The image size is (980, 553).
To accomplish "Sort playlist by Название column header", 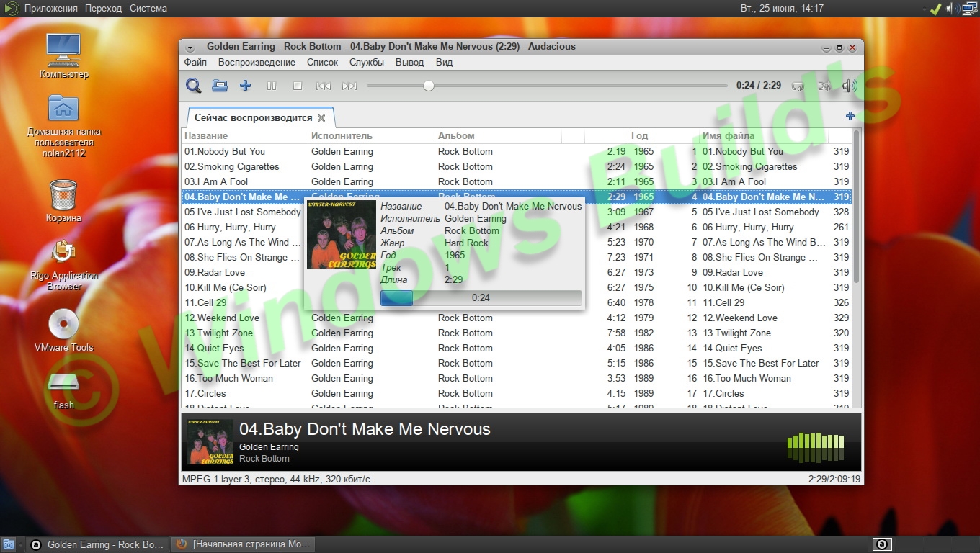I will click(245, 135).
